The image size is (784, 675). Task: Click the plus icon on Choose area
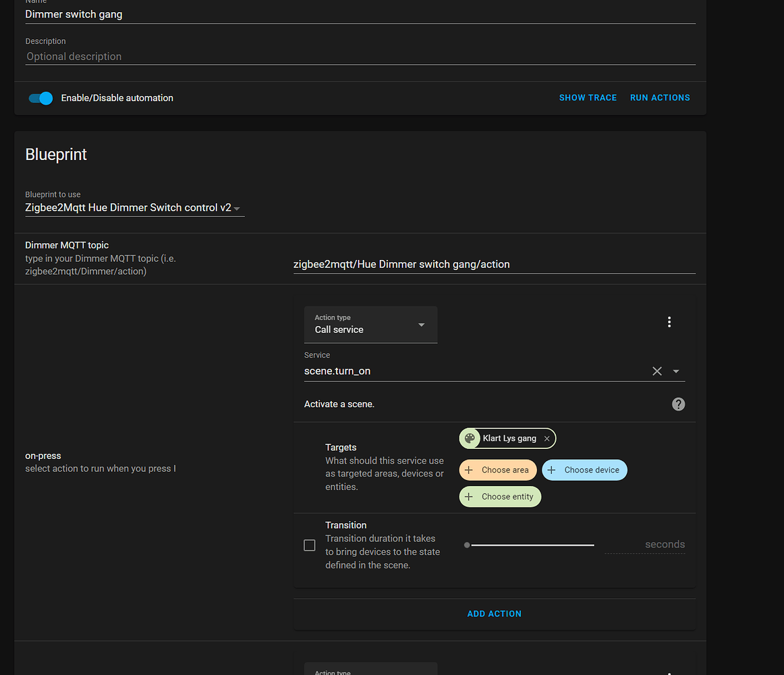[x=468, y=470]
